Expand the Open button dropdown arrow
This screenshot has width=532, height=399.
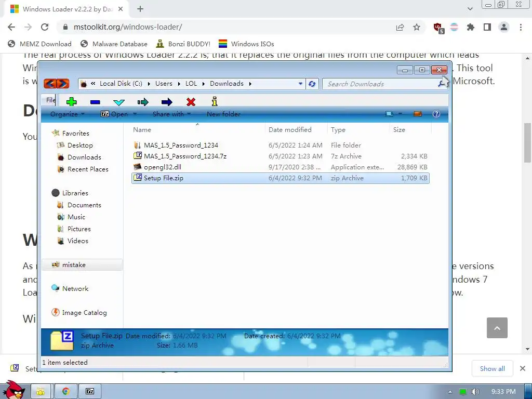135,114
